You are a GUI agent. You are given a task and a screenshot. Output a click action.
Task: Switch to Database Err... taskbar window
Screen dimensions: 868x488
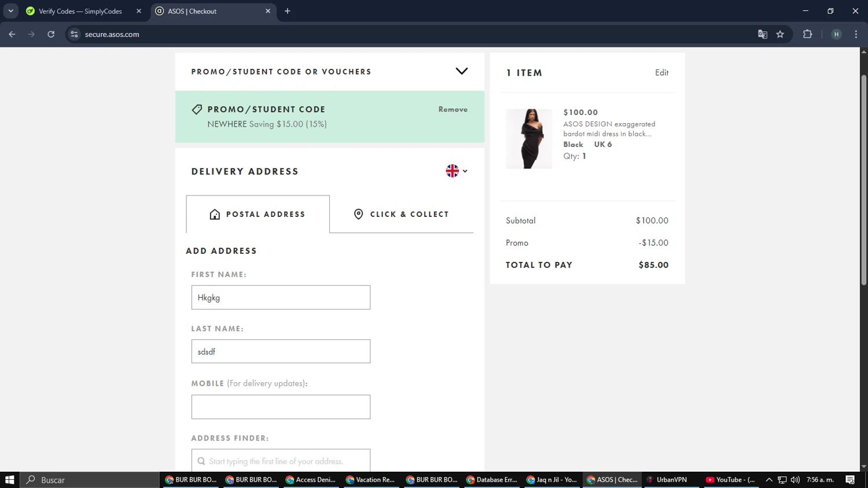[491, 480]
